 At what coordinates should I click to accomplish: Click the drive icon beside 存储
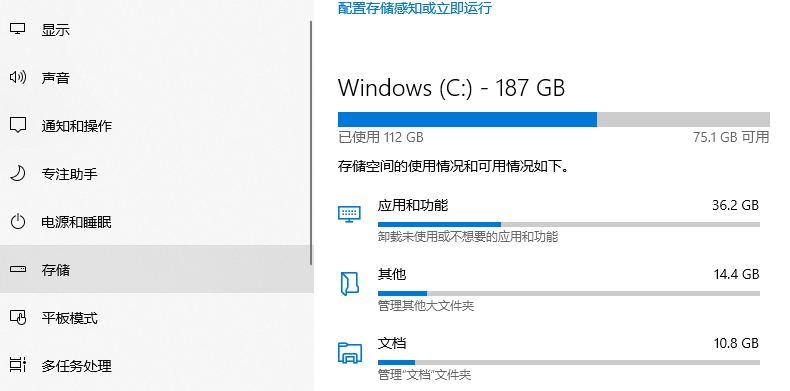click(18, 270)
